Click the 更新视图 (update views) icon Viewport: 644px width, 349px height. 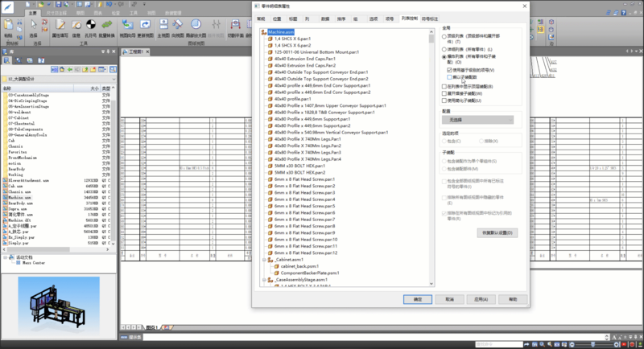click(x=145, y=25)
